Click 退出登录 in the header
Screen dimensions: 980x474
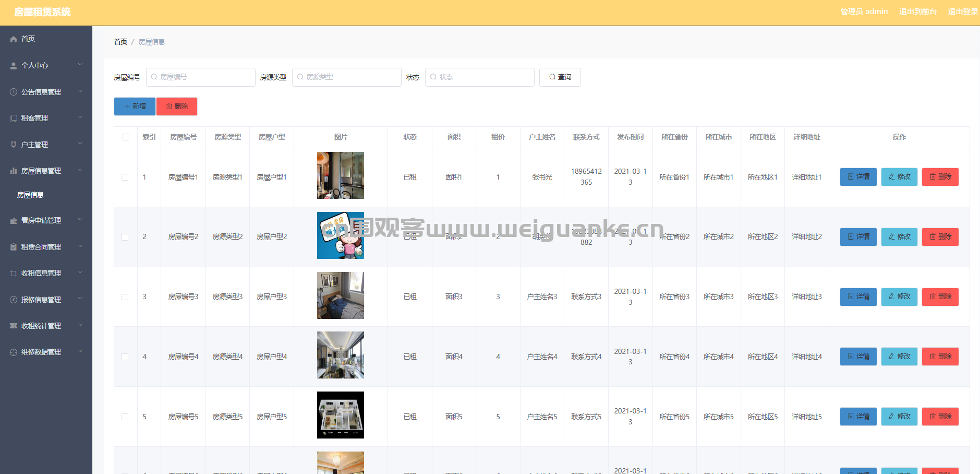pyautogui.click(x=963, y=11)
